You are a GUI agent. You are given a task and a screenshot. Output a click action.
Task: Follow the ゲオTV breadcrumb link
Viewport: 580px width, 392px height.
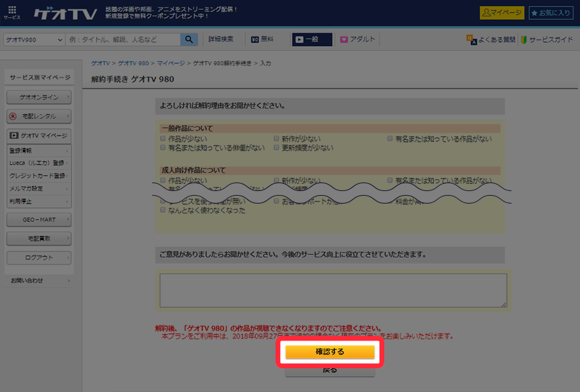tap(101, 63)
